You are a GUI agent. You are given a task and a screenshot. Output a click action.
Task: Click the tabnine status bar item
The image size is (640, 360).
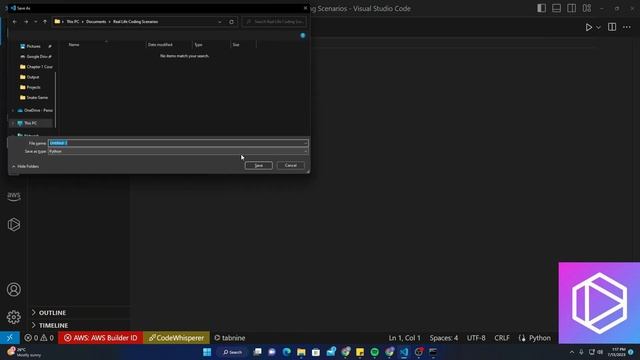click(230, 338)
